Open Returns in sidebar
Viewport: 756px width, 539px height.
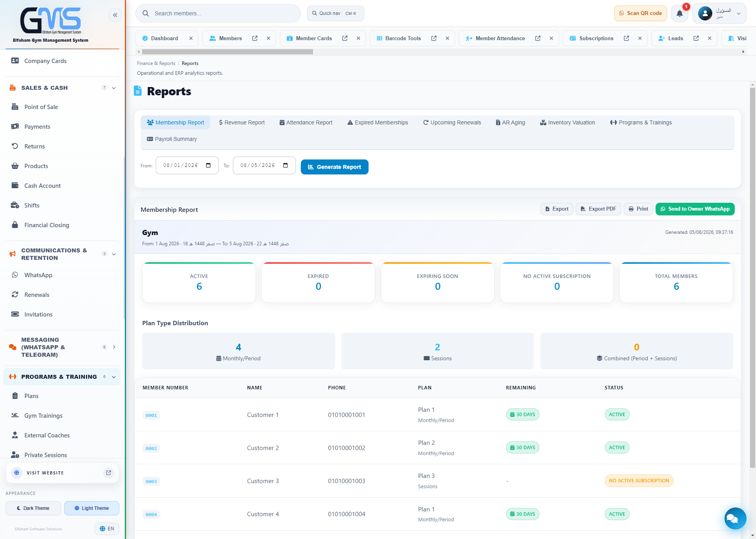click(62, 146)
